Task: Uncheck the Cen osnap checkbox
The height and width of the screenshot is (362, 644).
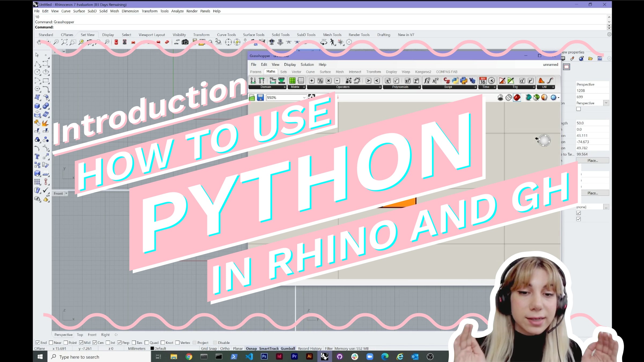Action: click(95, 343)
